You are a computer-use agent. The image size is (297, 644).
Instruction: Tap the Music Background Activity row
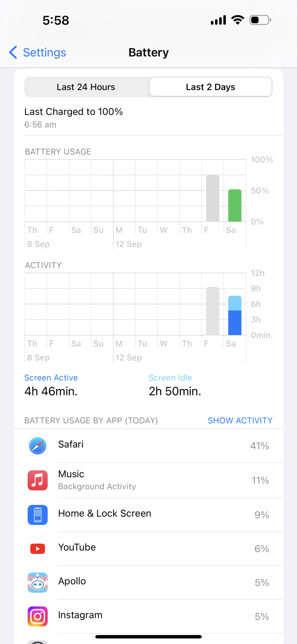pyautogui.click(x=148, y=480)
